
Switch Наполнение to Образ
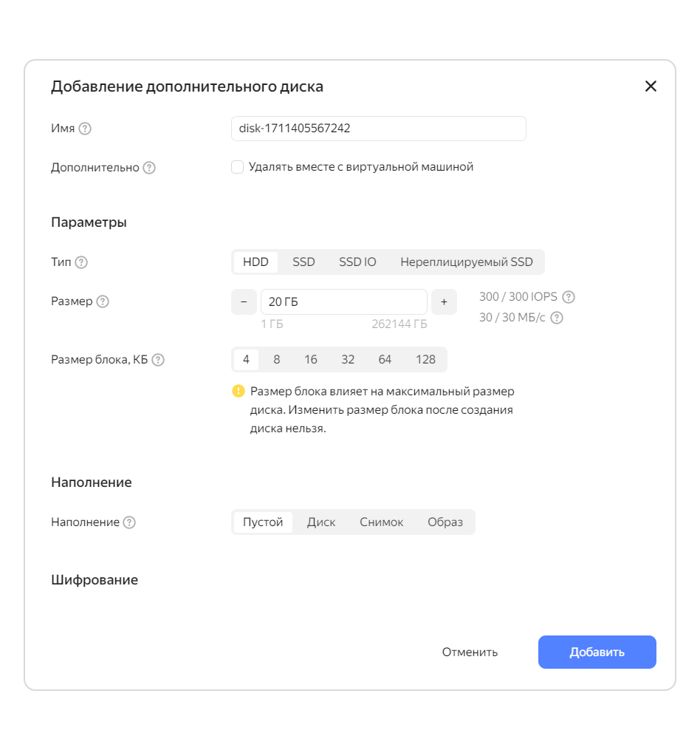click(445, 522)
